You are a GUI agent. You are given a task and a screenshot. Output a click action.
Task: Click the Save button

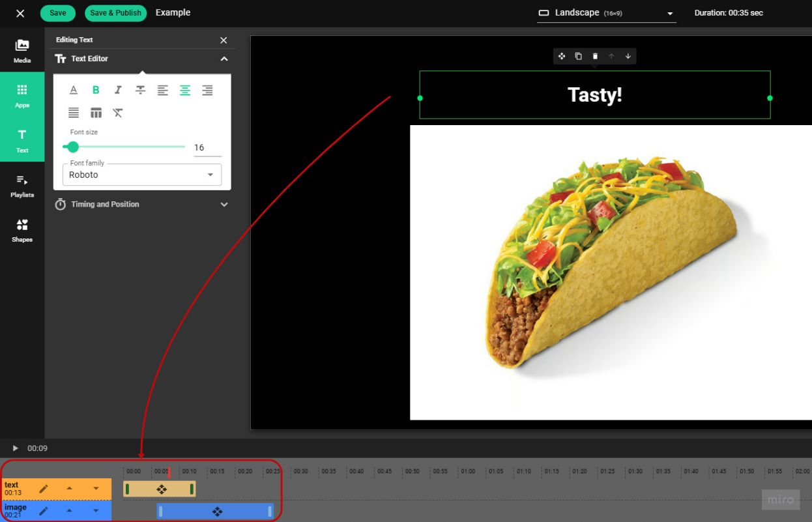(58, 13)
